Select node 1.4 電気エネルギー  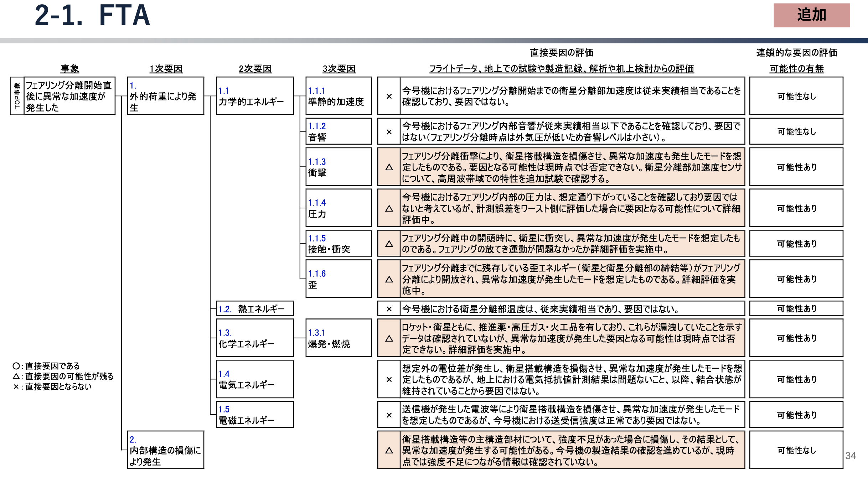tap(255, 379)
